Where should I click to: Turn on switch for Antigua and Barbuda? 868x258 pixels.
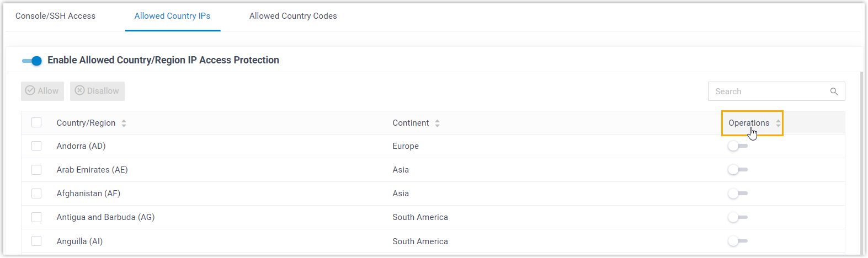coord(737,217)
